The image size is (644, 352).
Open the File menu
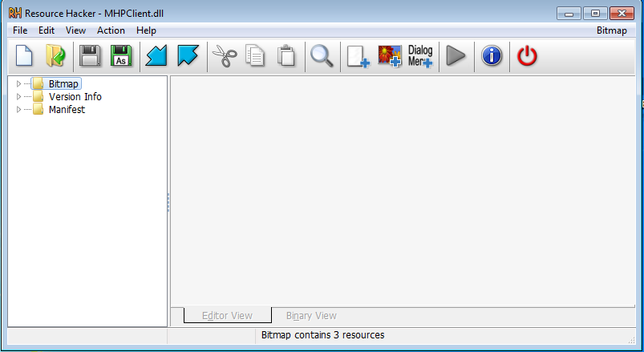(x=20, y=30)
